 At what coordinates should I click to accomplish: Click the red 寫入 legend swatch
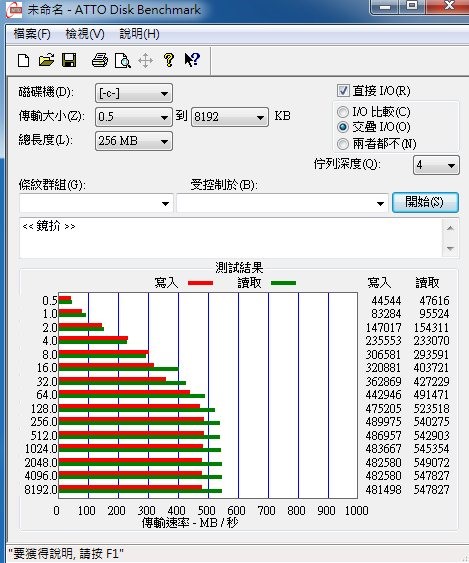[x=200, y=283]
